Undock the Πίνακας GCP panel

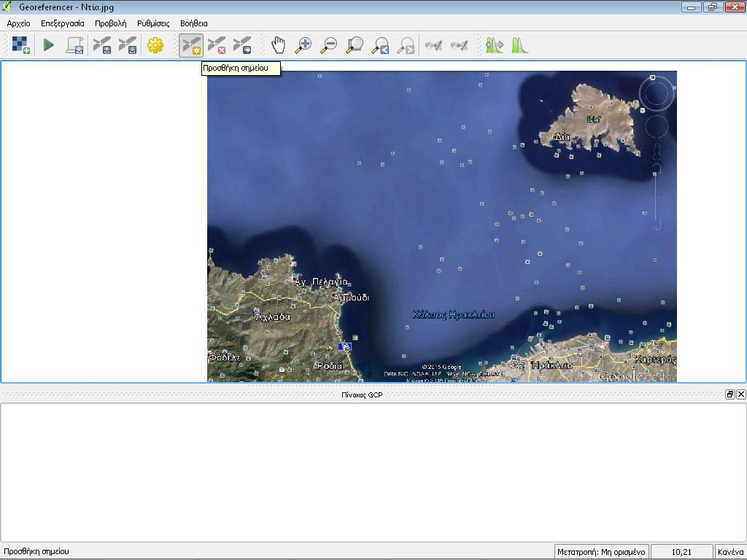tap(729, 394)
